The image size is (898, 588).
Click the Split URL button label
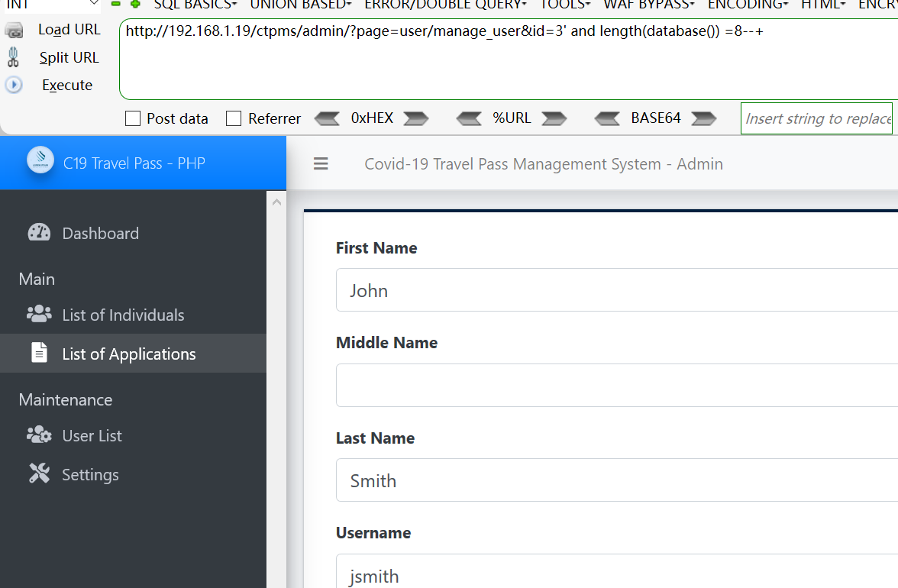click(69, 58)
